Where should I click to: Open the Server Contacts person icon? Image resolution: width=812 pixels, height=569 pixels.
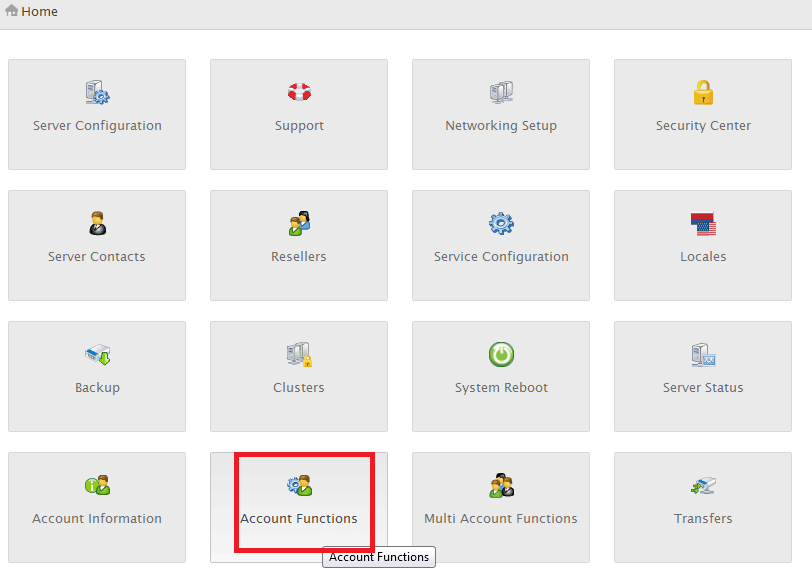[97, 224]
